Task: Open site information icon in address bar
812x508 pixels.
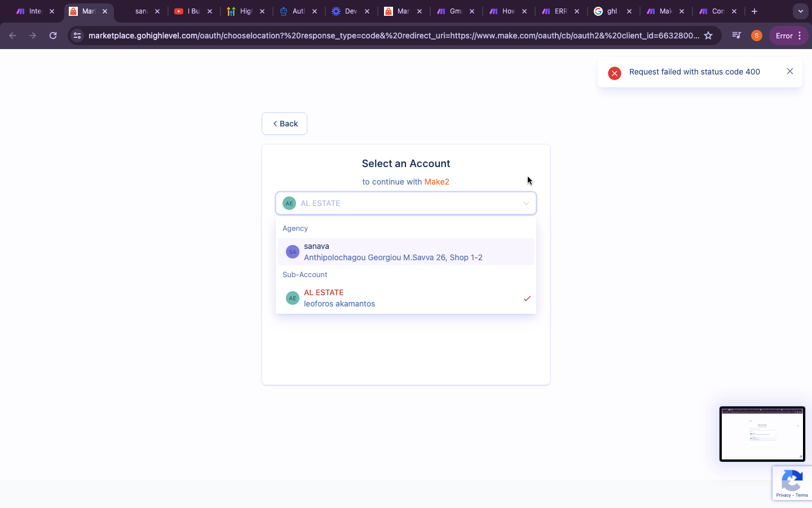Action: 77,36
